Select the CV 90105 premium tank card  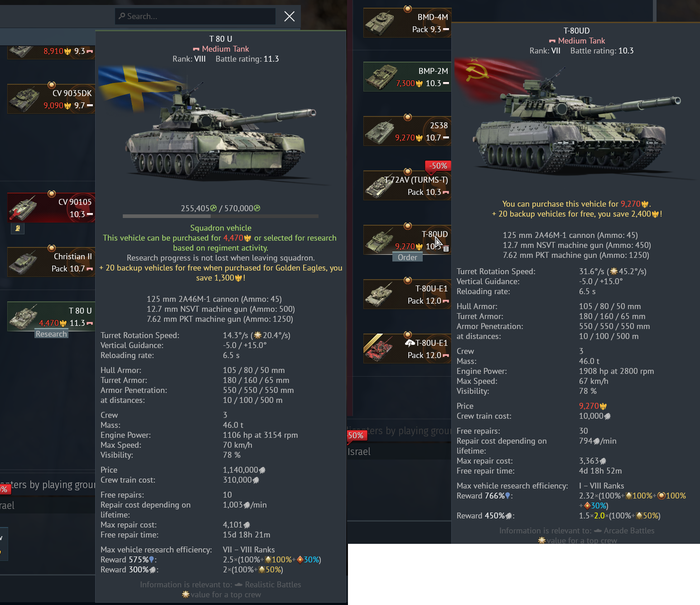(x=51, y=208)
